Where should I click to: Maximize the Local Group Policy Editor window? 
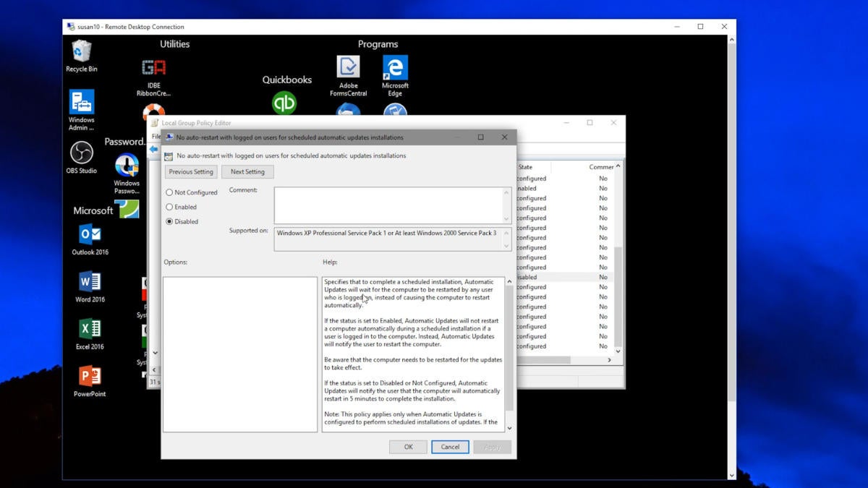590,123
